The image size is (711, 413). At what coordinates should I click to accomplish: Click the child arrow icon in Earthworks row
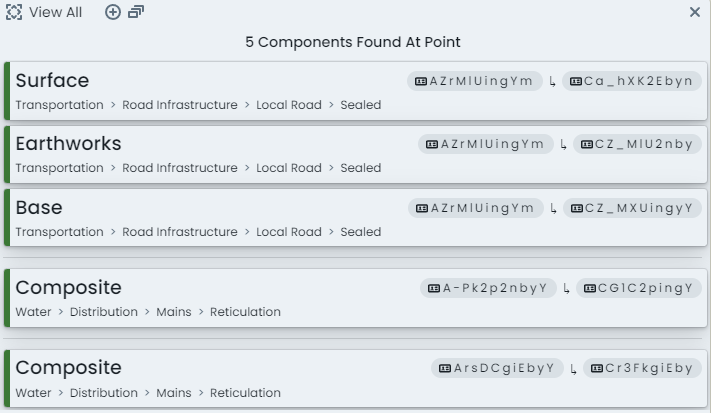pyautogui.click(x=563, y=145)
